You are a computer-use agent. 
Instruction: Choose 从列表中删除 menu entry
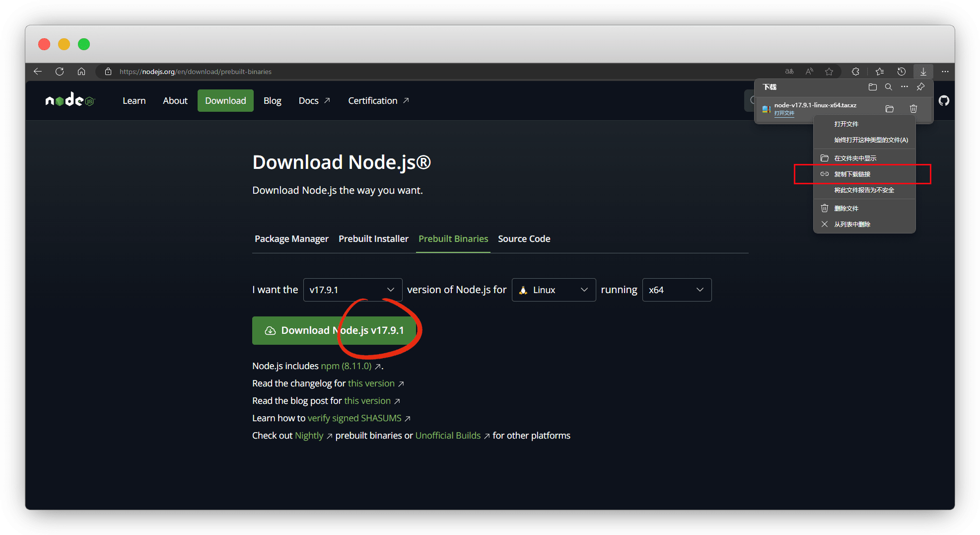point(864,225)
